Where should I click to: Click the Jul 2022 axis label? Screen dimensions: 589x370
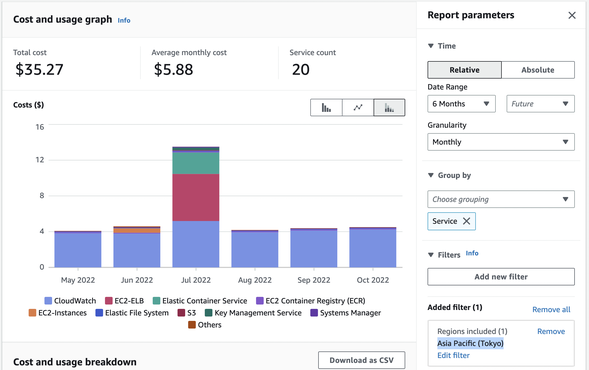pyautogui.click(x=196, y=280)
